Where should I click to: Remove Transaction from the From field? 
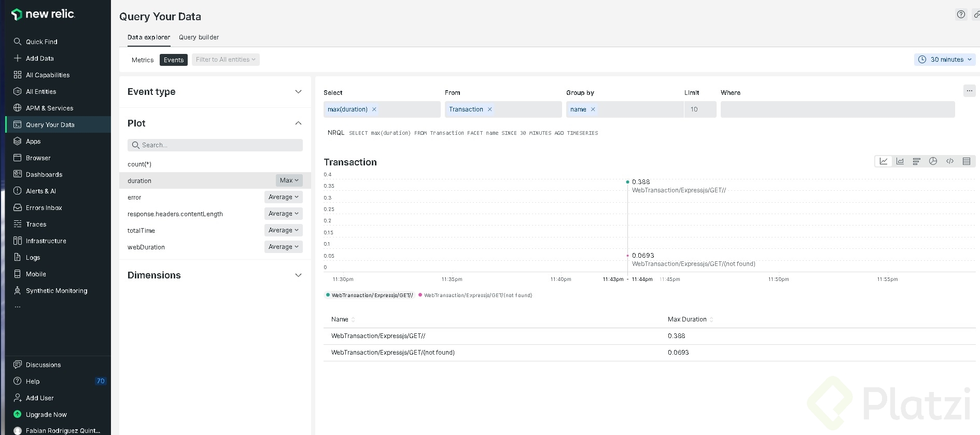[x=490, y=109]
